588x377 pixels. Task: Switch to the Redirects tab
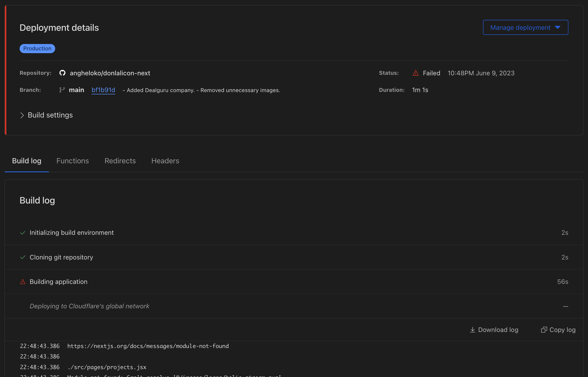click(x=120, y=161)
